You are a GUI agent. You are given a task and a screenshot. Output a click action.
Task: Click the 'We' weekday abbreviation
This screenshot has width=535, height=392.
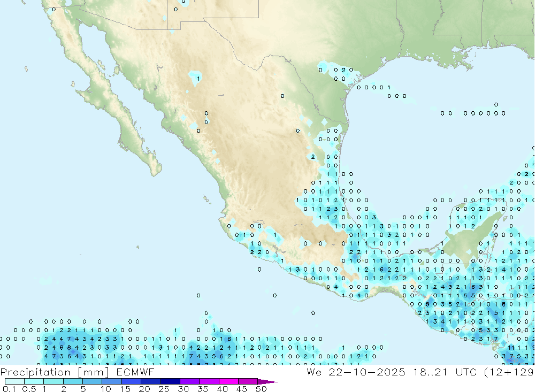point(314,372)
